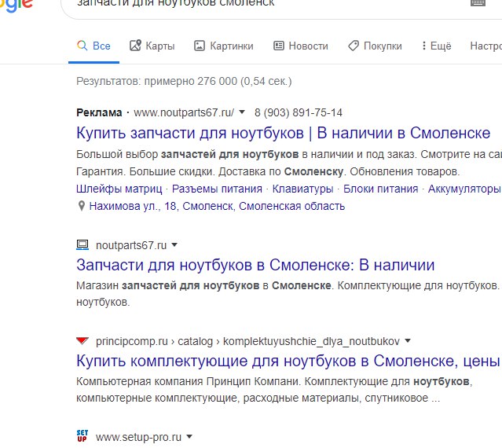Click the location pin icon beside Нахимова address
This screenshot has height=448, width=502.
point(82,206)
